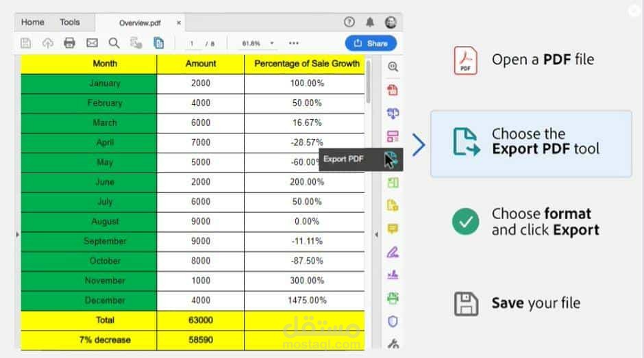Image resolution: width=644 pixels, height=358 pixels.
Task: Click the red PDF file icon in the steps panel
Action: [x=465, y=60]
